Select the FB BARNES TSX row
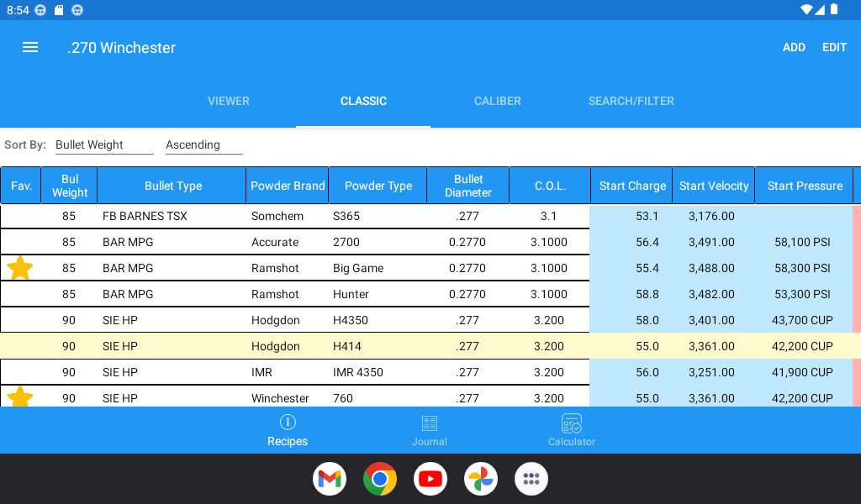The height and width of the screenshot is (504, 861). (430, 216)
